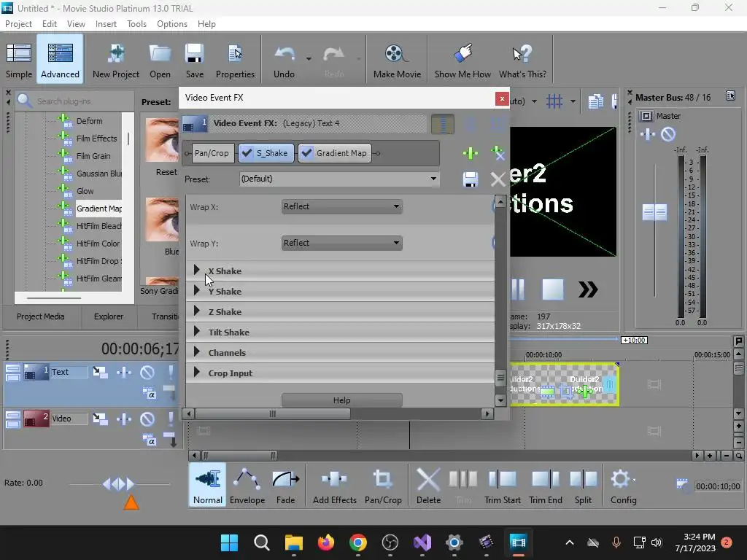
Task: Mute the Text track
Action: (147, 372)
